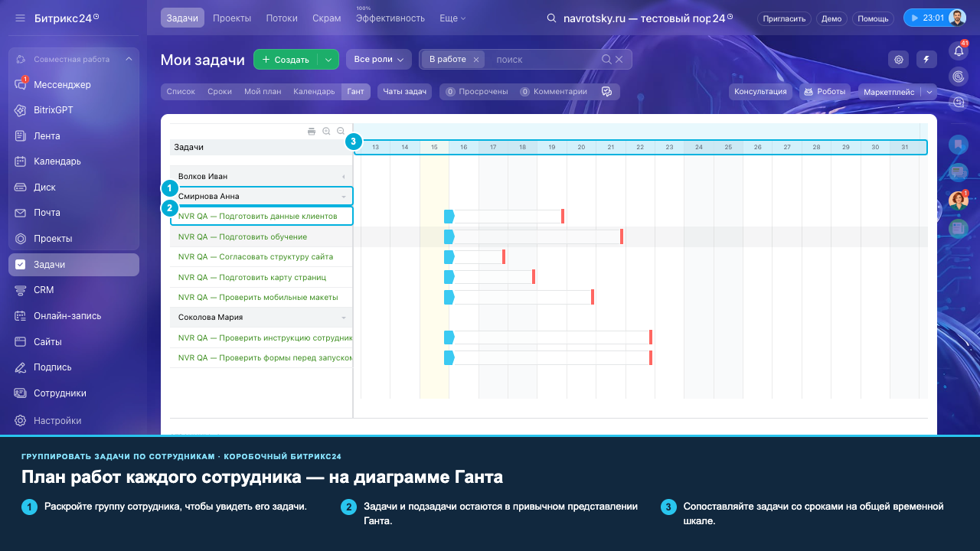The width and height of the screenshot is (980, 551).
Task: Click the Создать button
Action: pos(286,60)
